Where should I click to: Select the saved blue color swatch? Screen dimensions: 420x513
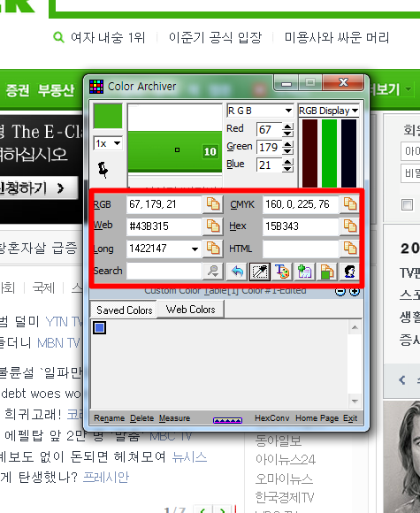click(x=99, y=327)
